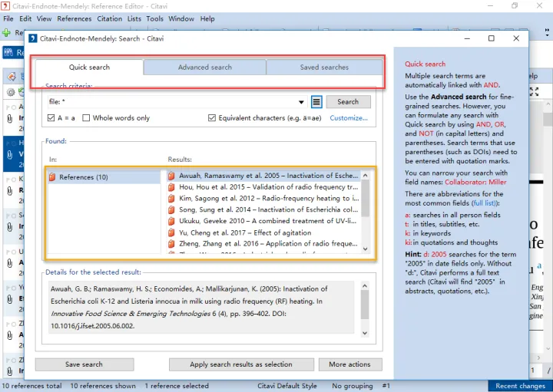The image size is (553, 392).
Task: Click the References (10) book icon
Action: [52, 176]
